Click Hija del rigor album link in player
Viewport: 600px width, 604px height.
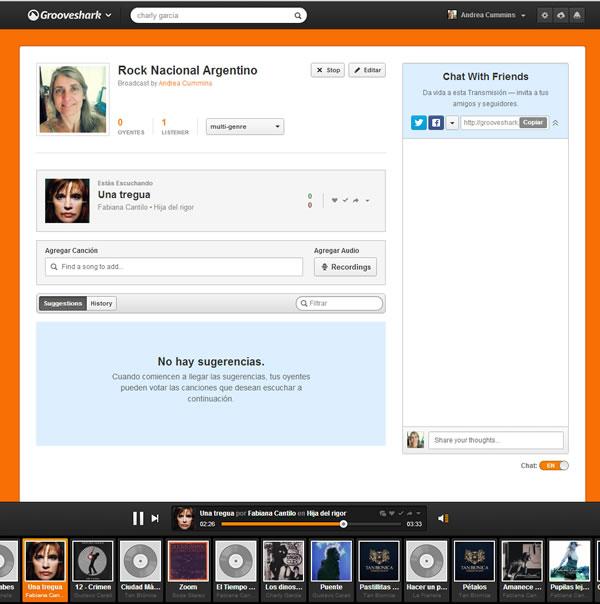pos(326,513)
